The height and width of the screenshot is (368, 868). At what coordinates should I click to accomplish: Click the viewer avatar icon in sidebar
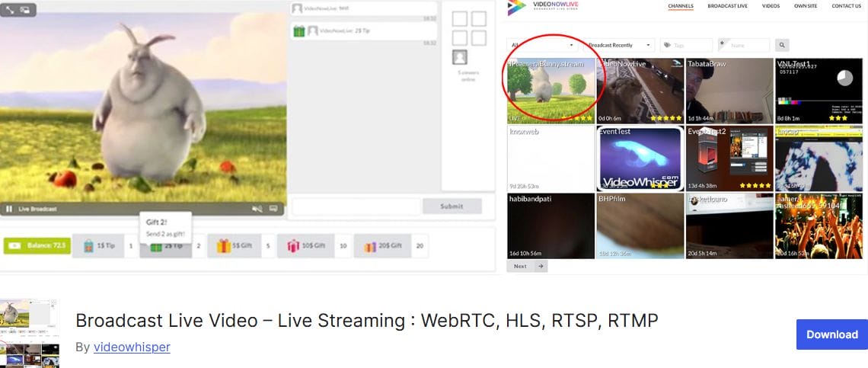pos(459,57)
